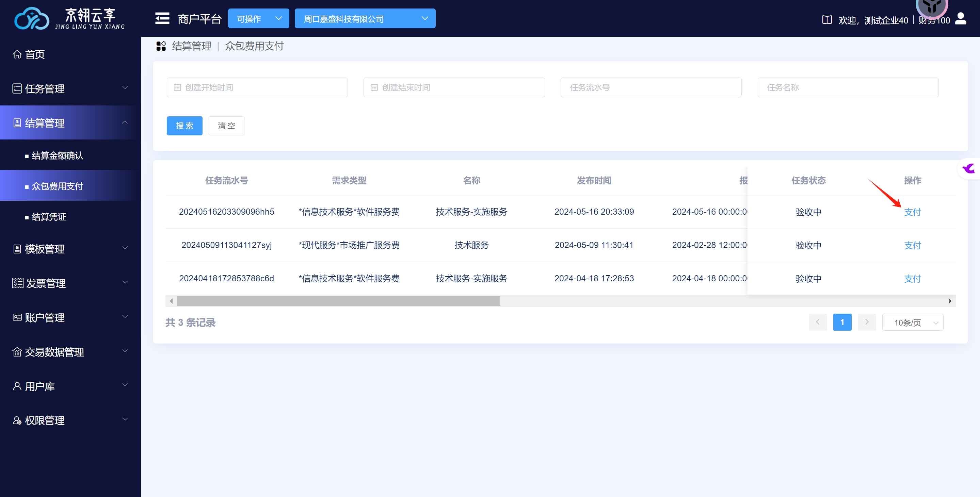Expand the 任务管理 menu chevron
The height and width of the screenshot is (497, 980).
coord(125,88)
